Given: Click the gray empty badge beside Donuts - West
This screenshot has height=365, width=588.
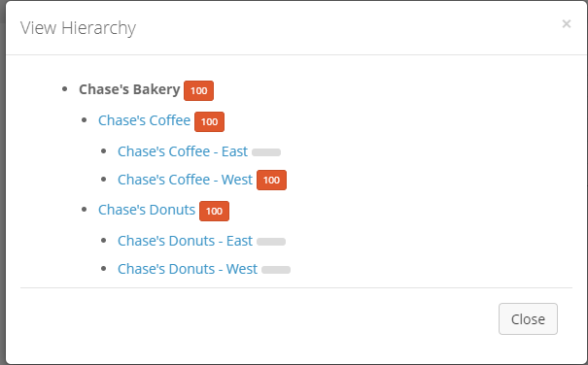Looking at the screenshot, I should 276,270.
